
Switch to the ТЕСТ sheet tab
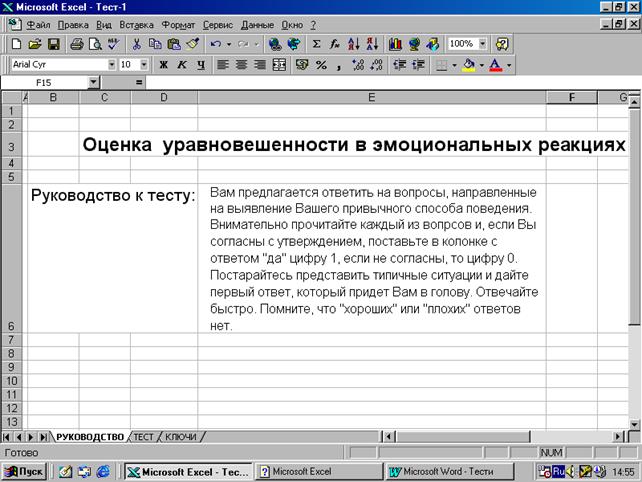coord(144,437)
